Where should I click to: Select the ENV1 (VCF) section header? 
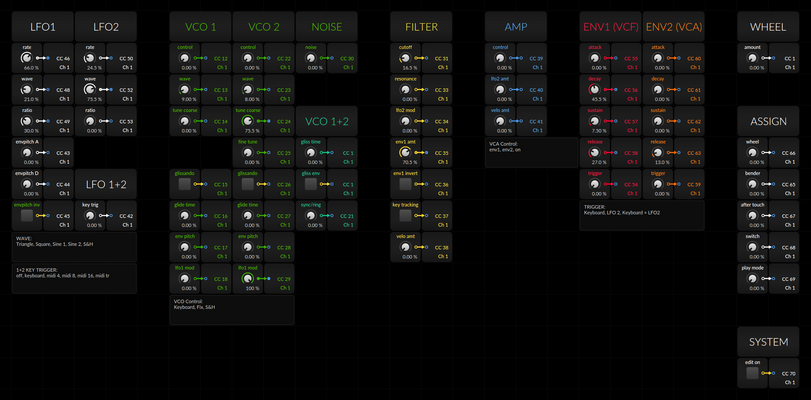(610, 27)
